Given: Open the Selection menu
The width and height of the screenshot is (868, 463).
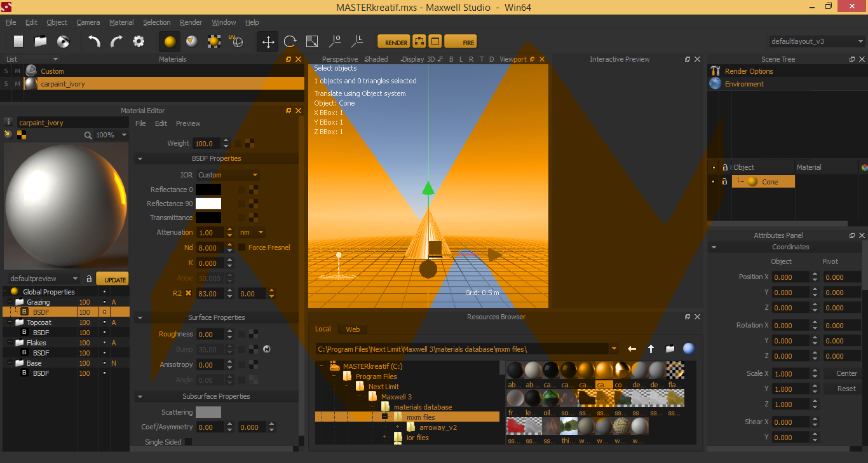Looking at the screenshot, I should tap(156, 22).
